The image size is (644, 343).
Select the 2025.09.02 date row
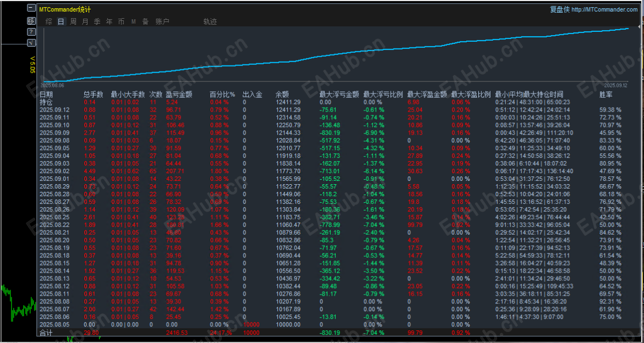(x=54, y=171)
